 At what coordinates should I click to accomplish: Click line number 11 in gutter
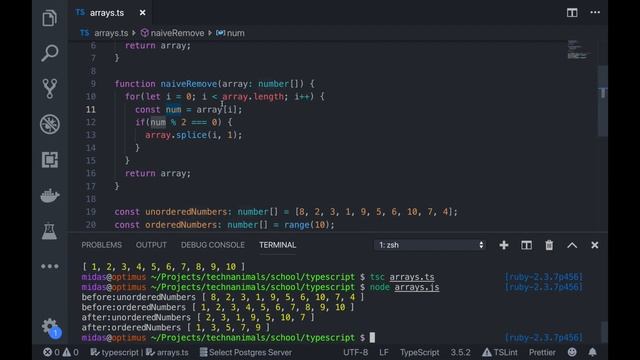[x=91, y=109]
